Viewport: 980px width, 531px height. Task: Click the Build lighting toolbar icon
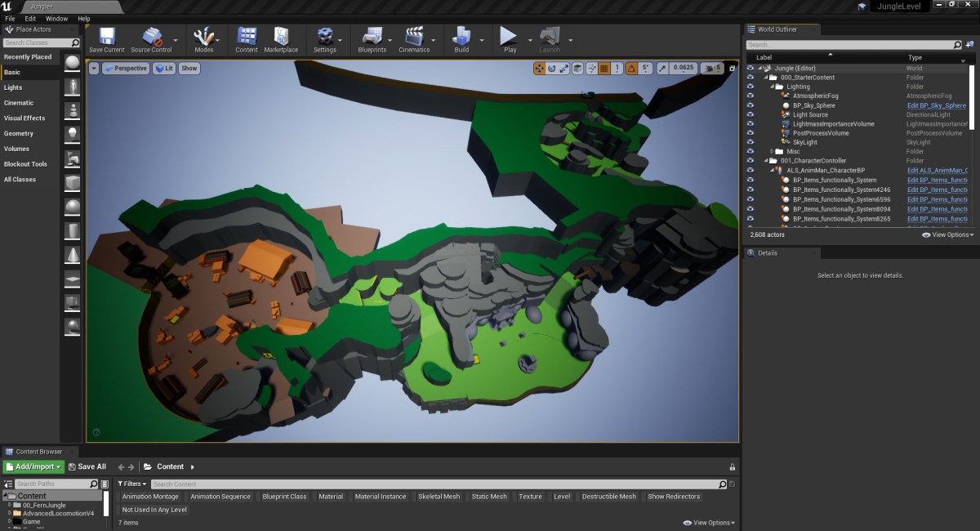[x=462, y=38]
